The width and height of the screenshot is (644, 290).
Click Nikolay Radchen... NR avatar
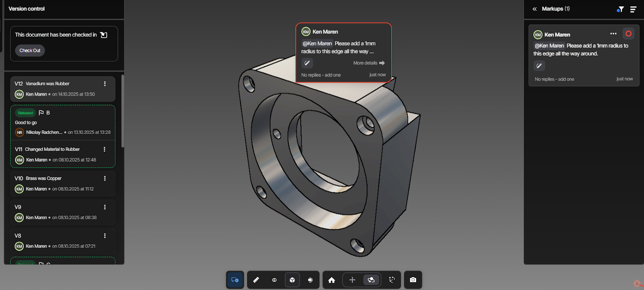click(19, 132)
